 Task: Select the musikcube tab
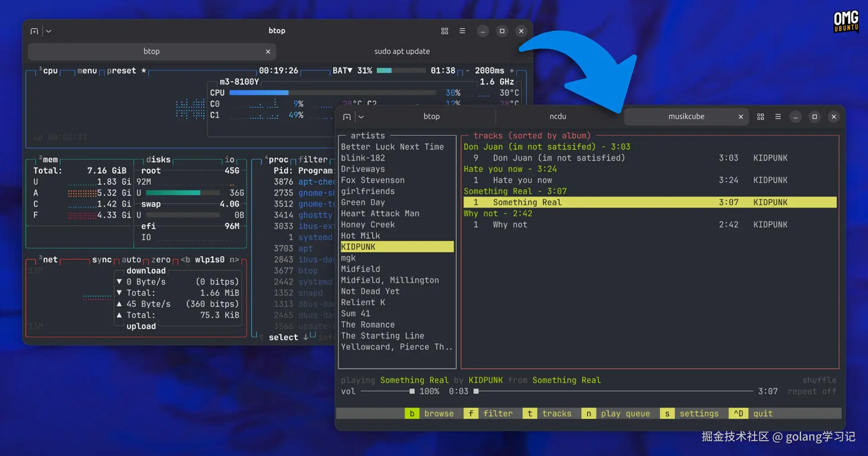[x=686, y=117]
